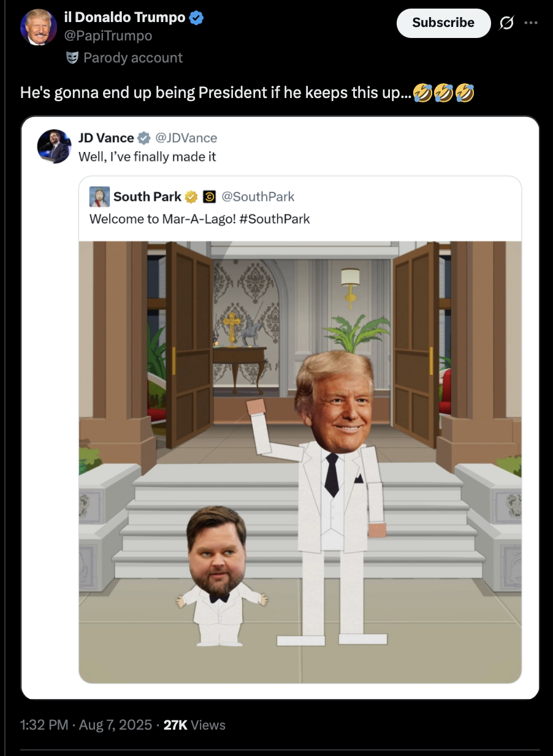553x756 pixels.
Task: Click the il Donaldo Trumpo display name
Action: 124,18
